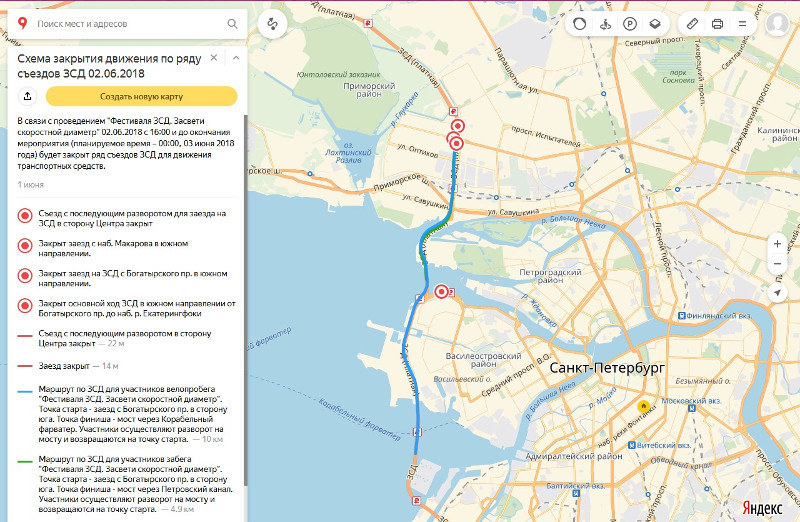Click the side panel scrollbar
800x522 pixels.
click(245, 300)
